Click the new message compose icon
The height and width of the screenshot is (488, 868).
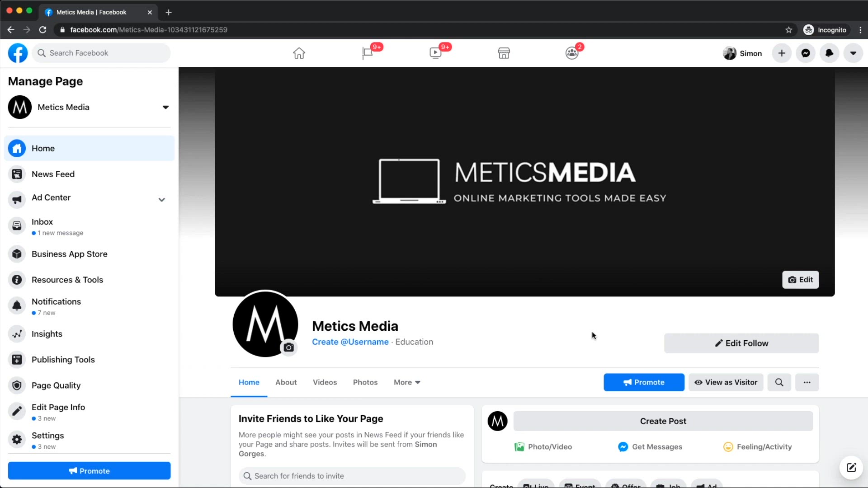[x=851, y=468]
